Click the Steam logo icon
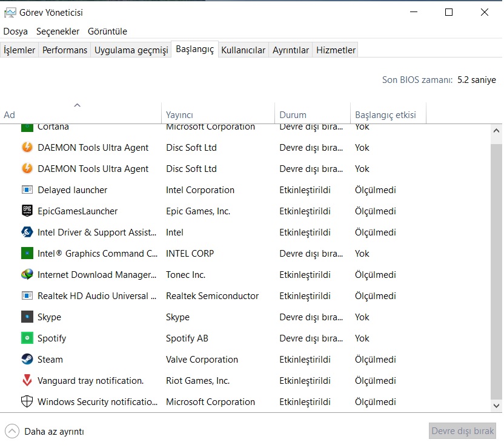This screenshot has width=504, height=448. (27, 360)
